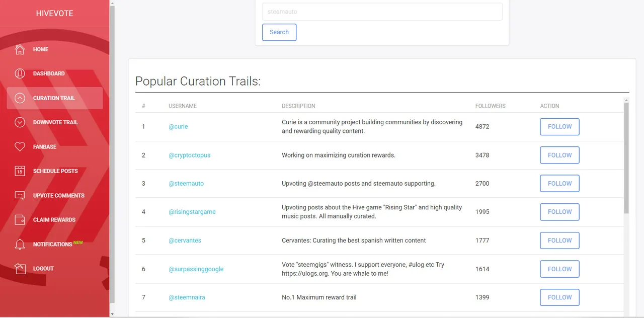Screen dimensions: 644x318
Task: Follow the @curie trail
Action: 559,127
